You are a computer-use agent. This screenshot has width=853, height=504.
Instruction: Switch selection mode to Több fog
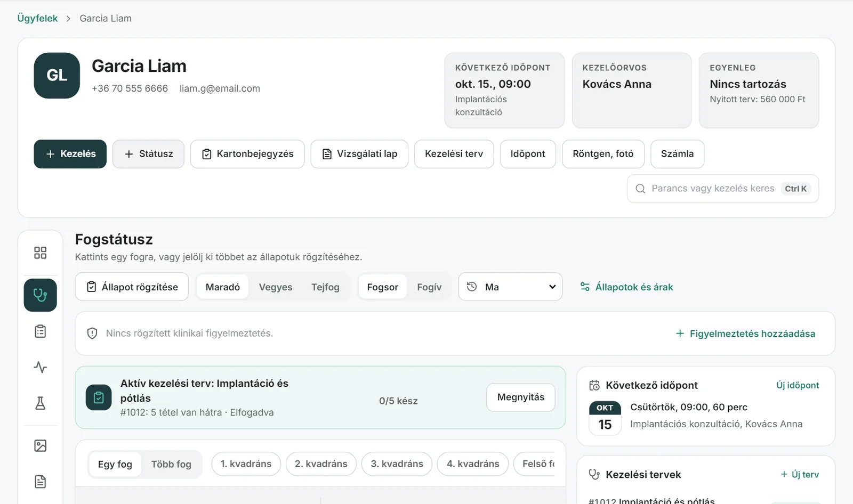tap(171, 464)
